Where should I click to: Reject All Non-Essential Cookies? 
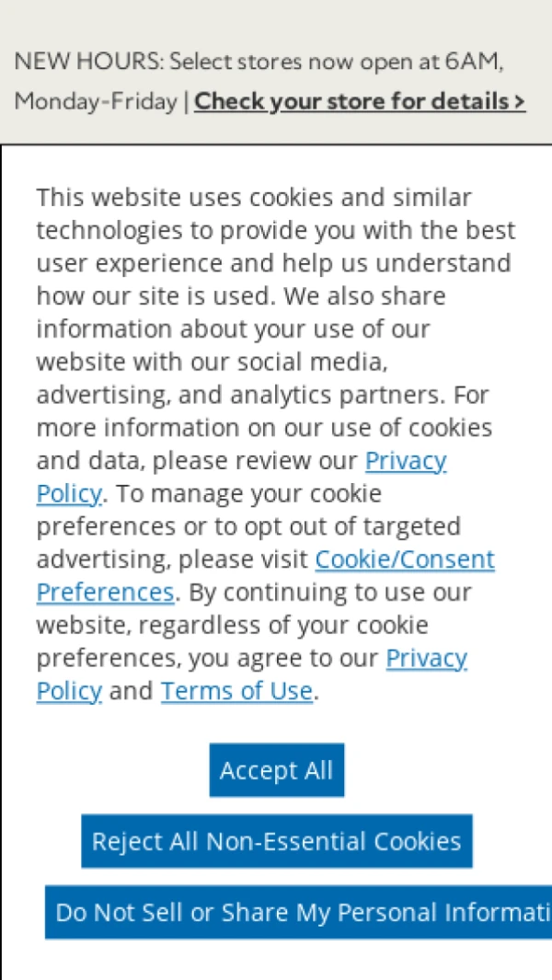click(276, 841)
